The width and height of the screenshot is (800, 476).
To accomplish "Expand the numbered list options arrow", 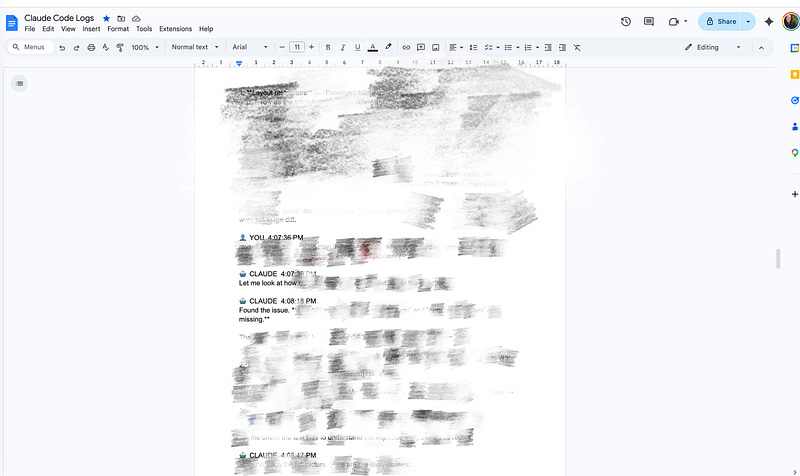I will pos(538,47).
